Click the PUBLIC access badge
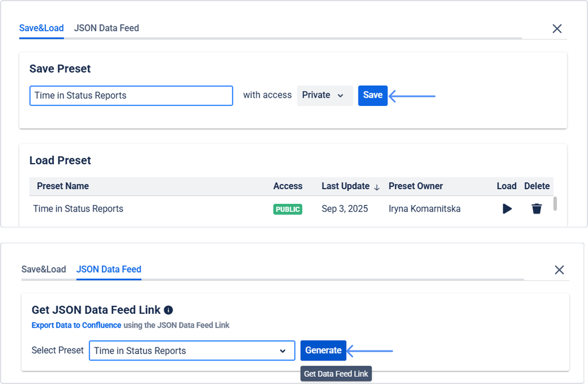Screen dimensions: 588x384 point(287,209)
